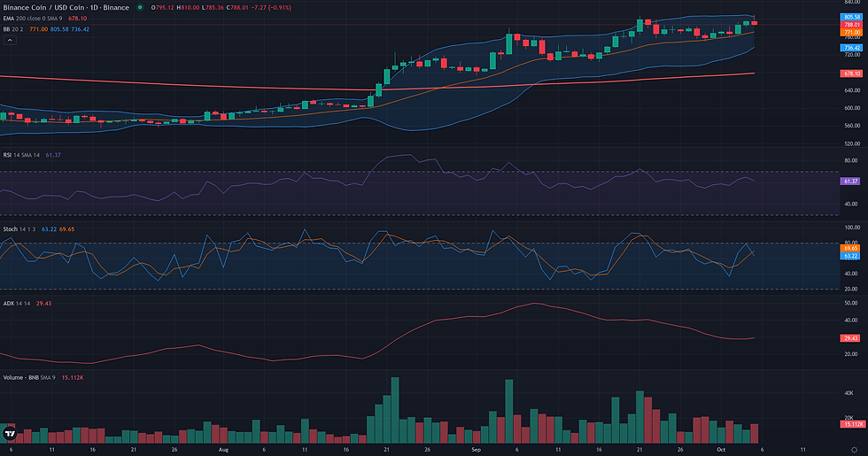Click the 678.10 EMA price axis label
The height and width of the screenshot is (456, 868).
pyautogui.click(x=851, y=73)
